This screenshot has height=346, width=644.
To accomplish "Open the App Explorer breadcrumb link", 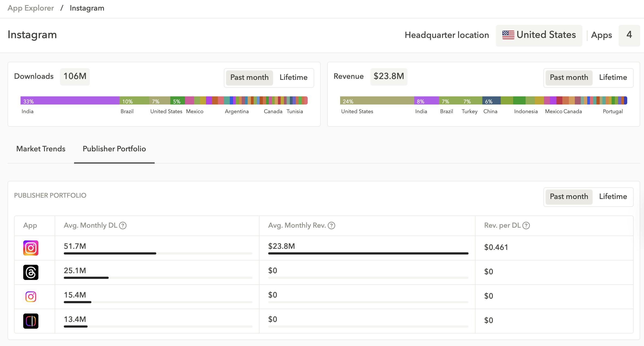I will pyautogui.click(x=31, y=8).
